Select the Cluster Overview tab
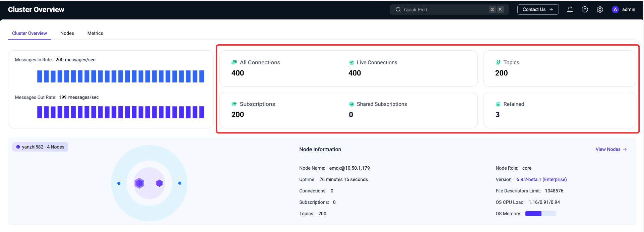 pyautogui.click(x=29, y=33)
